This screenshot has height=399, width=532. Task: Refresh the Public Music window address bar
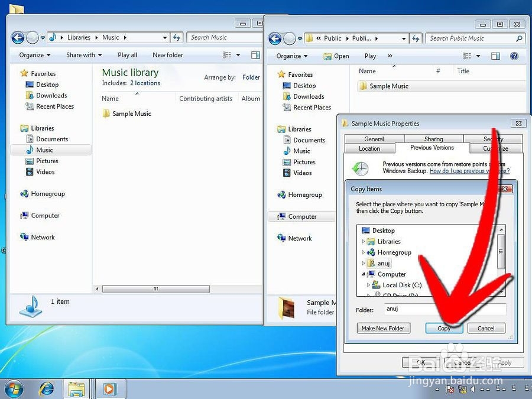[x=416, y=38]
